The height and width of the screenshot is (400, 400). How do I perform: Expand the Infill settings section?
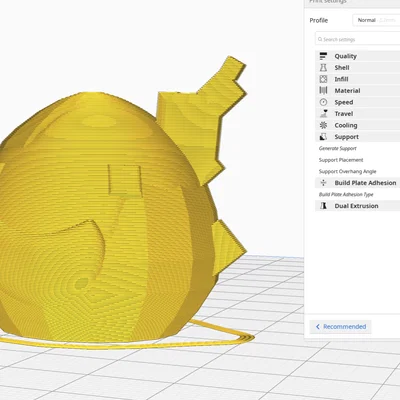pos(358,79)
